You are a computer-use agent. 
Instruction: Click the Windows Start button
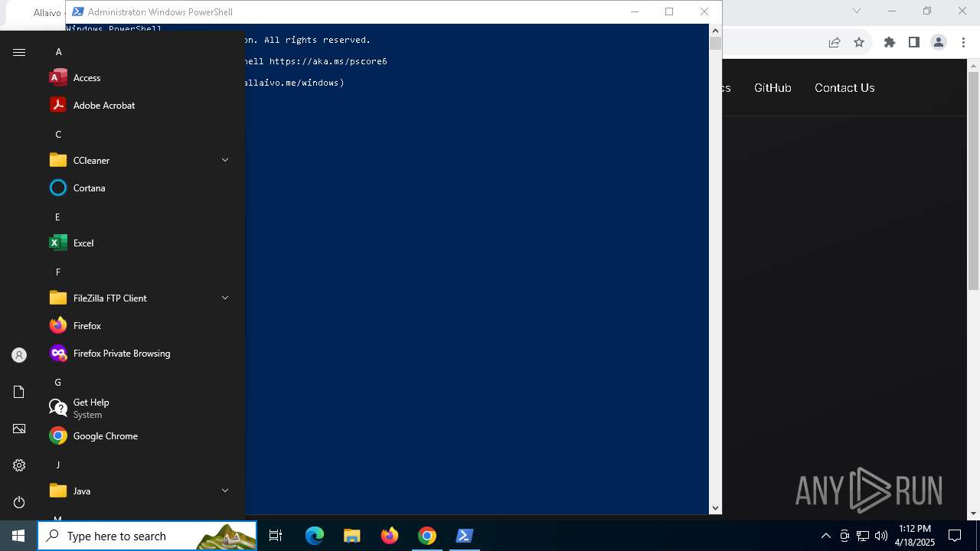(18, 536)
